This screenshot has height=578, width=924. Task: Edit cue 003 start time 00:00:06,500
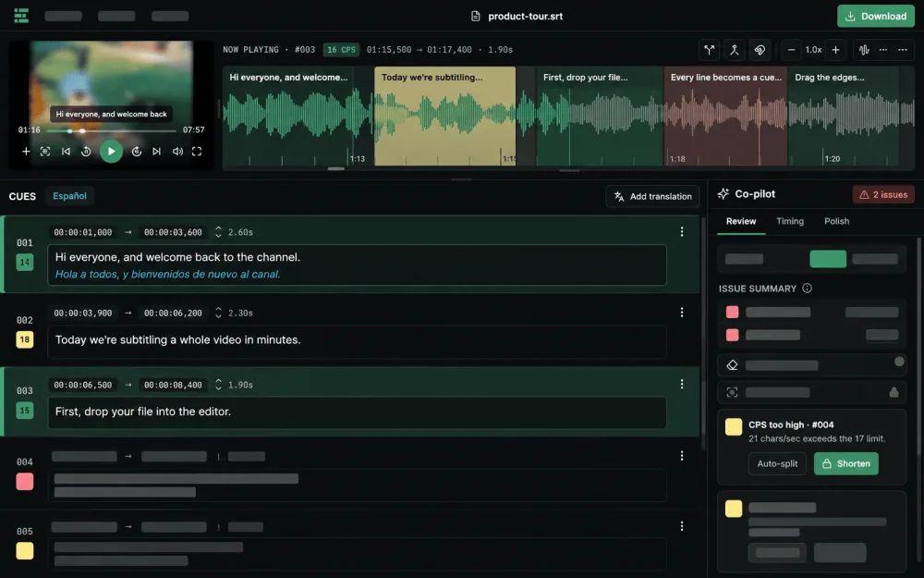tap(82, 385)
